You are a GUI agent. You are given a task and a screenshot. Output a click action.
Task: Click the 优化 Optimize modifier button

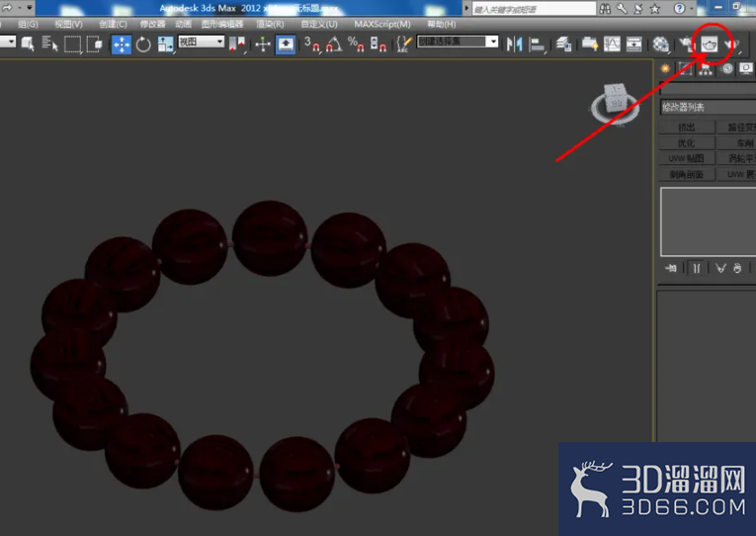click(687, 143)
